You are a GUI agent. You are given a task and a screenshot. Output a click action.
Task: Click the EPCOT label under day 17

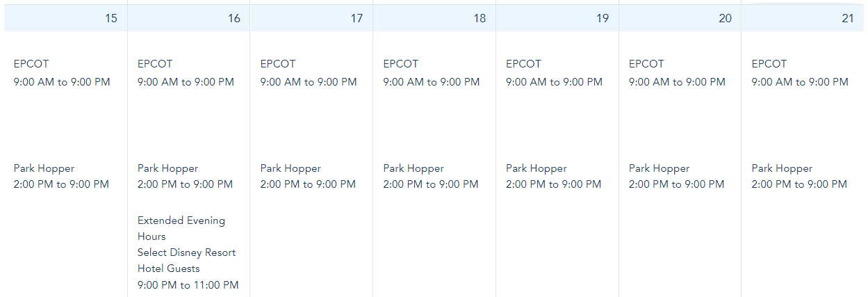[278, 64]
